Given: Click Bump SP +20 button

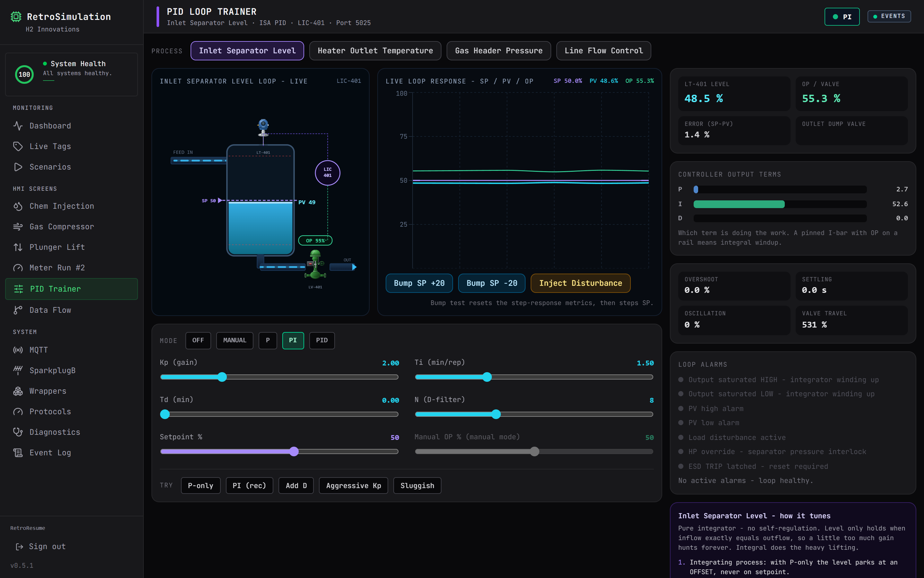Looking at the screenshot, I should click(419, 283).
